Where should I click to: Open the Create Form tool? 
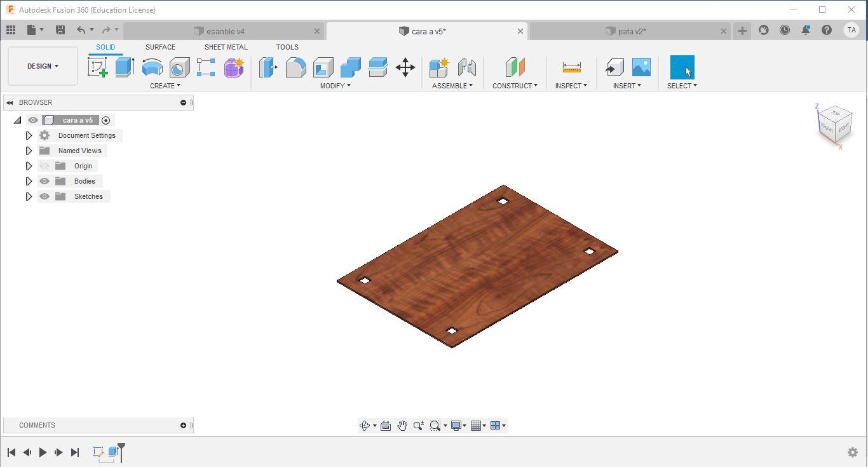pos(234,67)
